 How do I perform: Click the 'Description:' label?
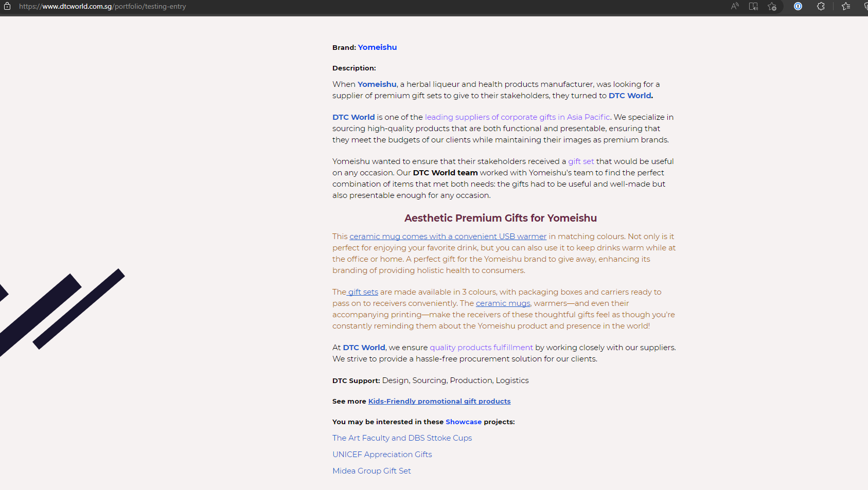tap(354, 68)
